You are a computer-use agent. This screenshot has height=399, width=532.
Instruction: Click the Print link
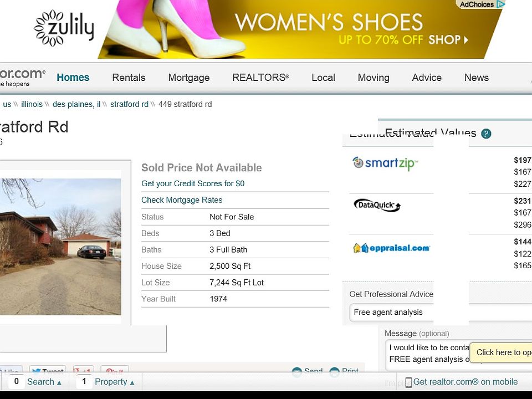(x=344, y=371)
